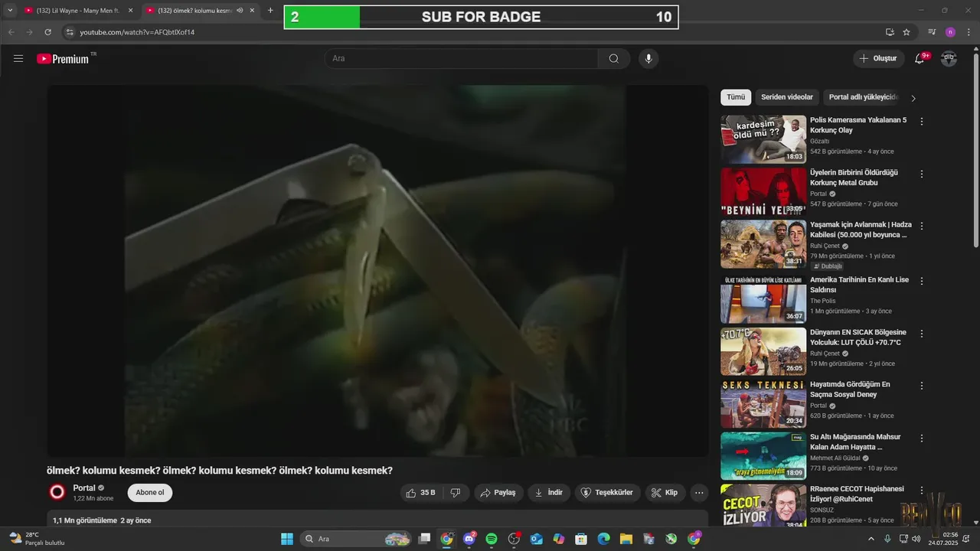Go to YouTube Premium home logo
This screenshot has height=551, width=980.
click(x=63, y=59)
